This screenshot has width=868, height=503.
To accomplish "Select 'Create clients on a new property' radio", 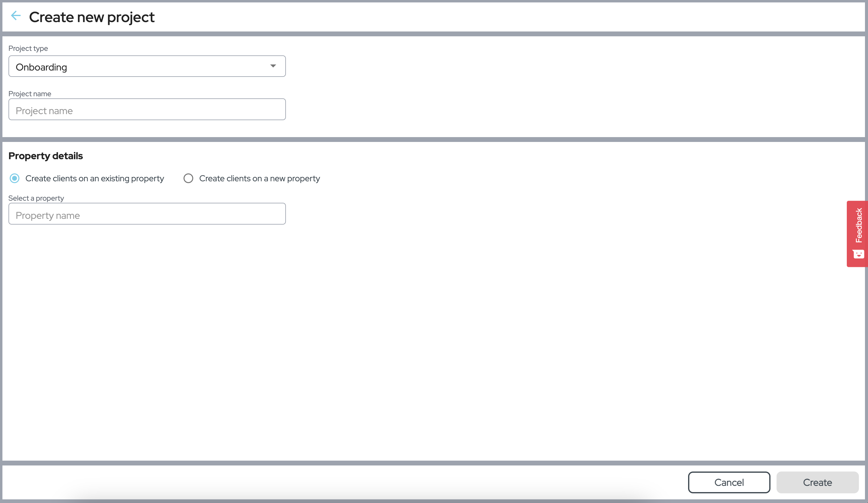I will click(x=188, y=178).
